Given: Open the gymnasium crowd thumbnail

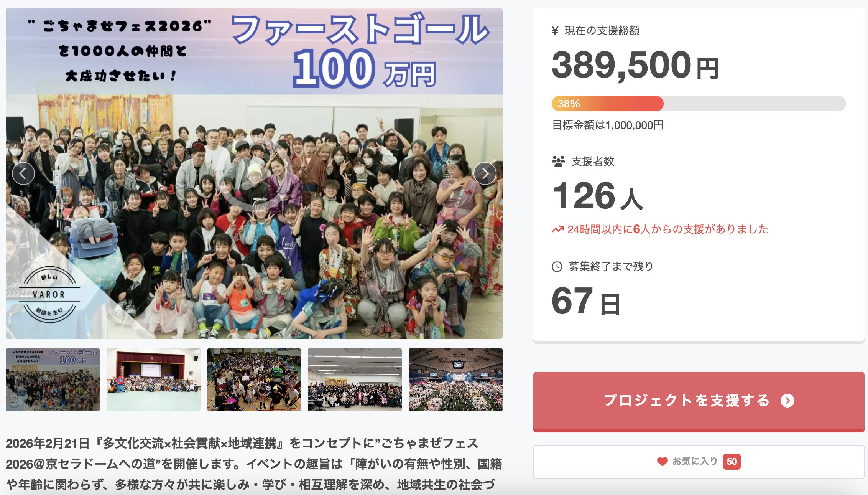Looking at the screenshot, I should click(x=254, y=379).
